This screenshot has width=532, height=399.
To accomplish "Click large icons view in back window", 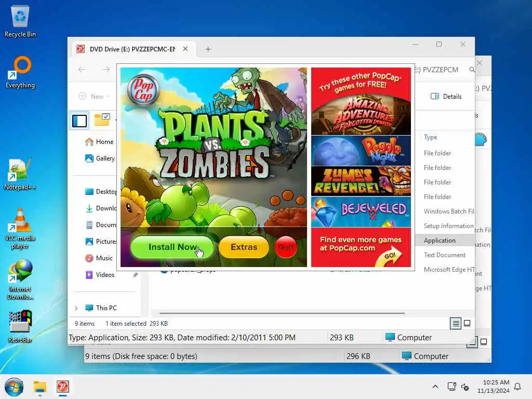I will [x=484, y=342].
